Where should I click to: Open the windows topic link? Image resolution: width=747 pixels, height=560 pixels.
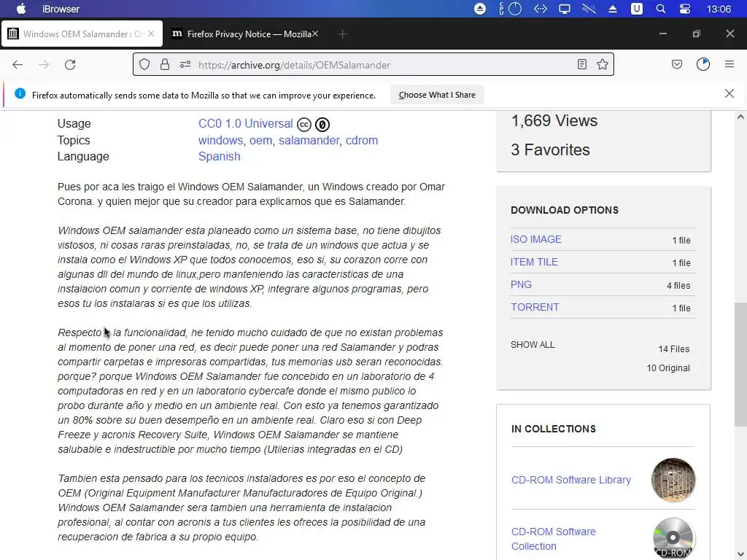tap(220, 141)
